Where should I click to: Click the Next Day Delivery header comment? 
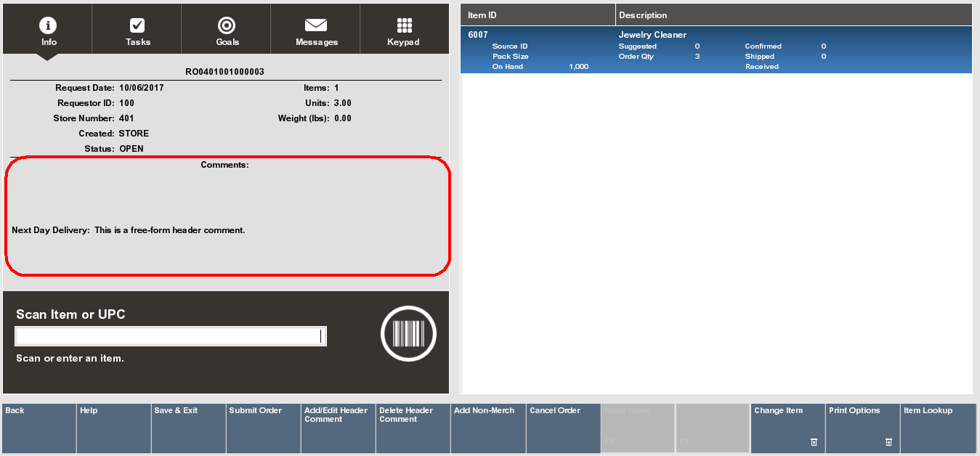pos(129,230)
